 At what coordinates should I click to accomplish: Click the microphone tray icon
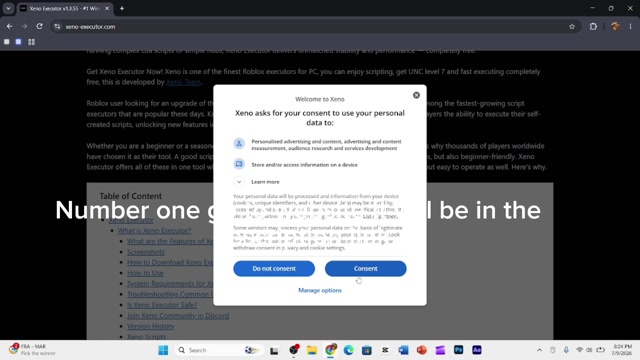tap(566, 350)
